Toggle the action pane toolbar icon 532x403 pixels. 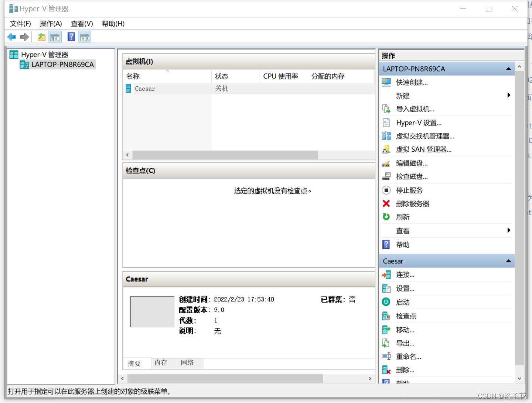tap(85, 37)
